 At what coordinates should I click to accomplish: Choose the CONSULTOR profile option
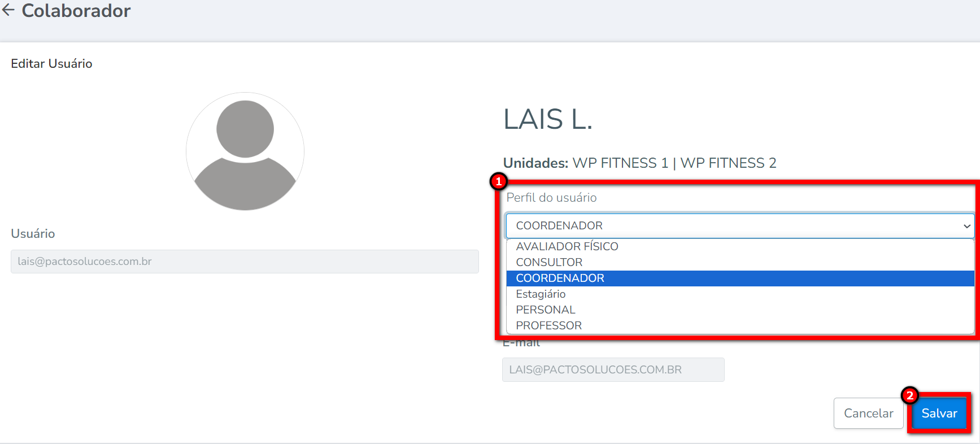tap(549, 262)
